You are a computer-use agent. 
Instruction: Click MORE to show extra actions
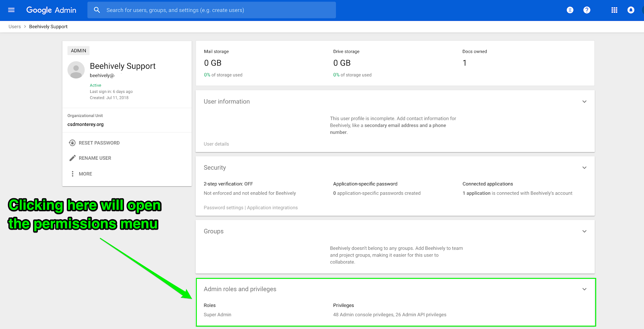(x=85, y=174)
